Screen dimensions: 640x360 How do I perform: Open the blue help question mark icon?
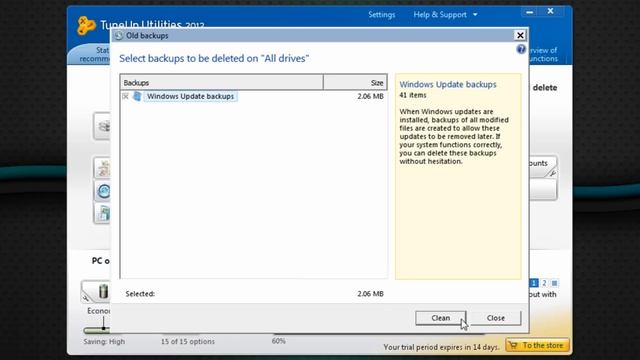click(x=521, y=49)
